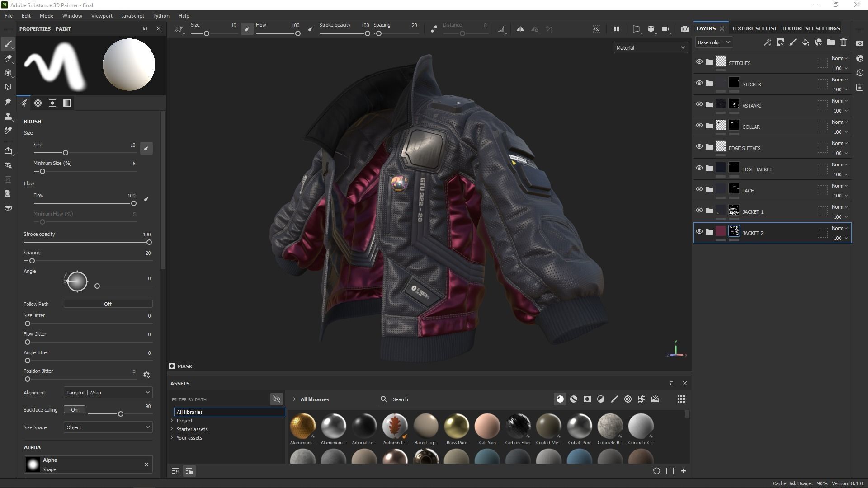The width and height of the screenshot is (868, 488).
Task: Filter assets by brushes
Action: click(x=614, y=399)
